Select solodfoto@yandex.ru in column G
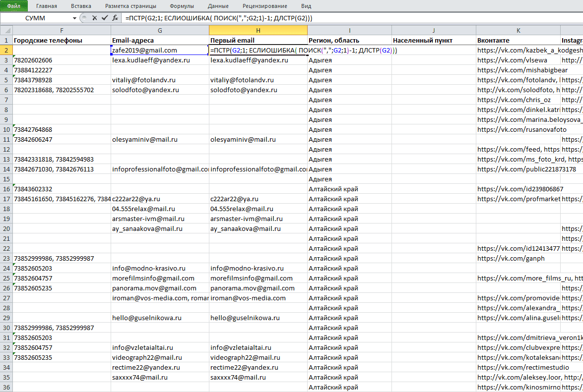Viewport: 583px width, 392px height. tap(160, 90)
